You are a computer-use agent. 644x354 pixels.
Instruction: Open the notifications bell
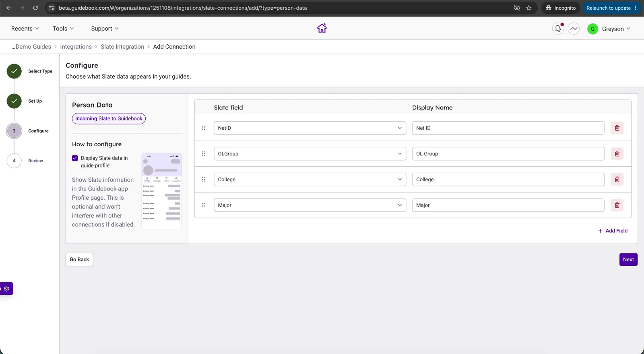click(x=558, y=29)
